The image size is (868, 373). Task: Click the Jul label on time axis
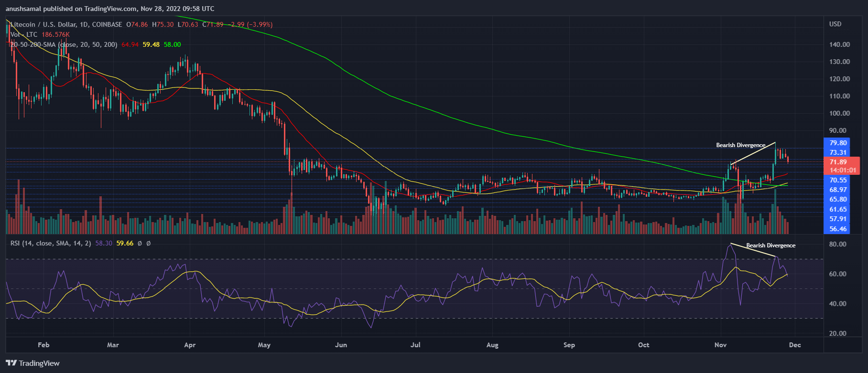(415, 345)
